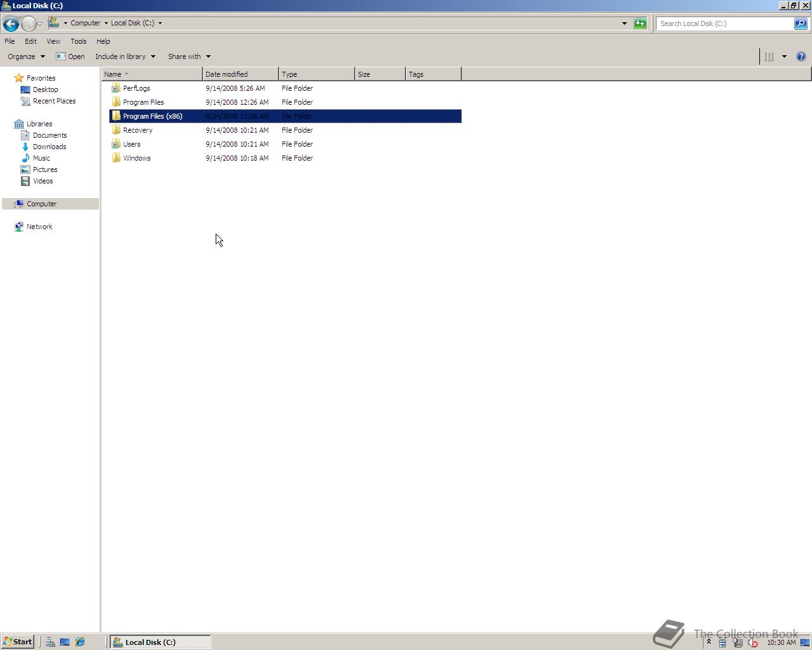Viewport: 812px width, 650px height.
Task: Click the Local Disk (C:) title bar icon
Action: [x=6, y=5]
